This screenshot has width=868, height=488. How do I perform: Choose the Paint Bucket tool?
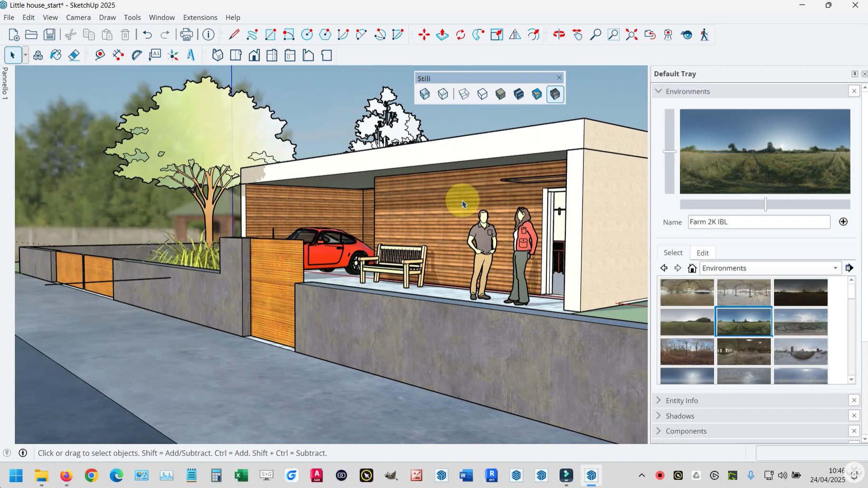click(x=56, y=55)
